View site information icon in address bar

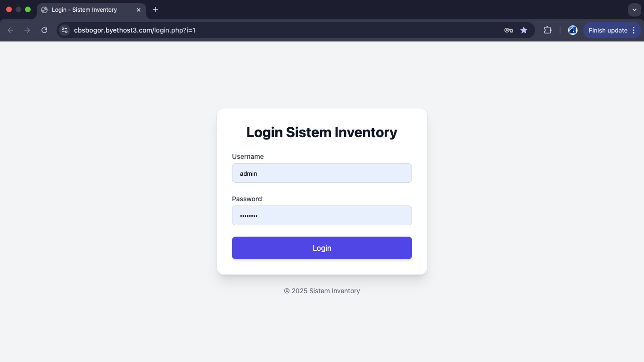coord(65,30)
